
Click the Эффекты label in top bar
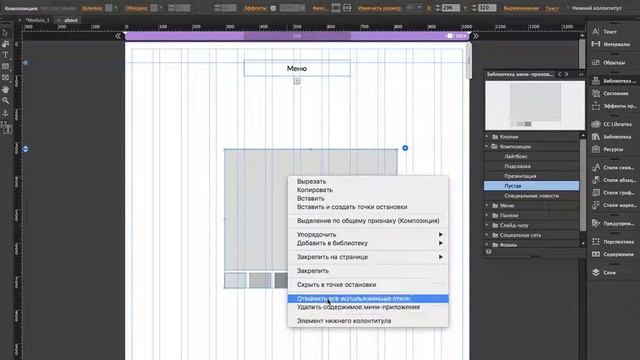[x=255, y=8]
